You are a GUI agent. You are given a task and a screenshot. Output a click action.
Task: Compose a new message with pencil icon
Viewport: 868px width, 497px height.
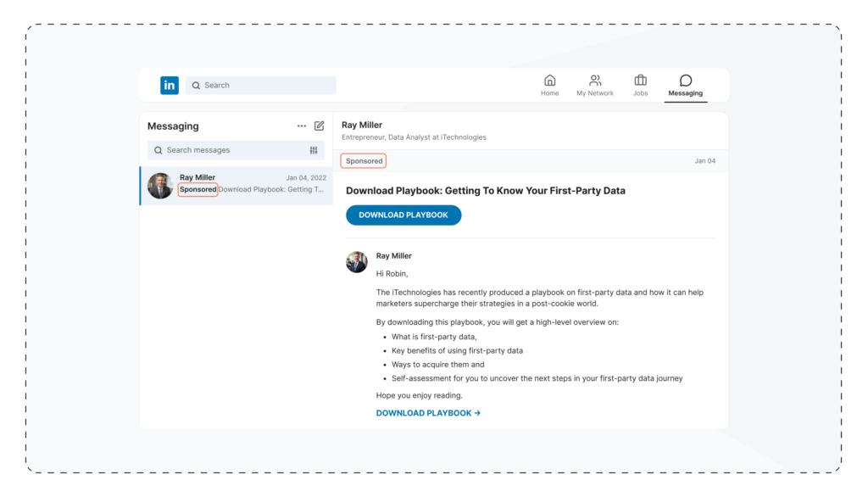coord(320,126)
